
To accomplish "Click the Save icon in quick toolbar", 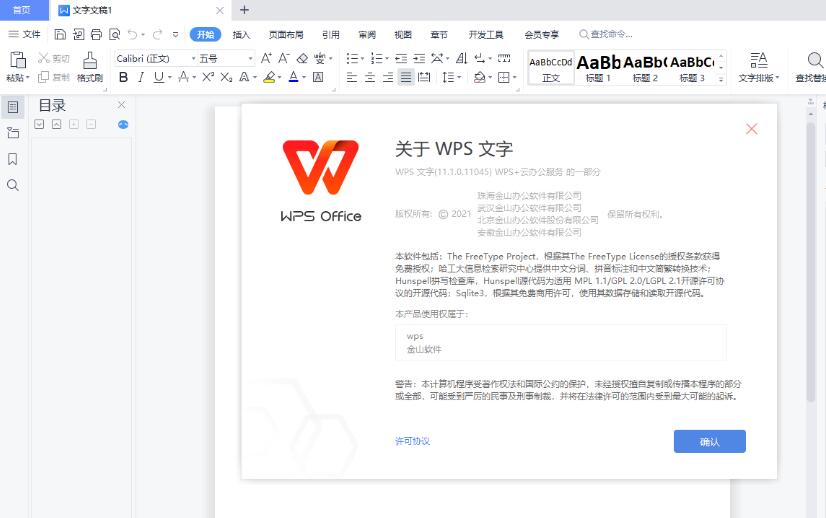I will point(61,34).
